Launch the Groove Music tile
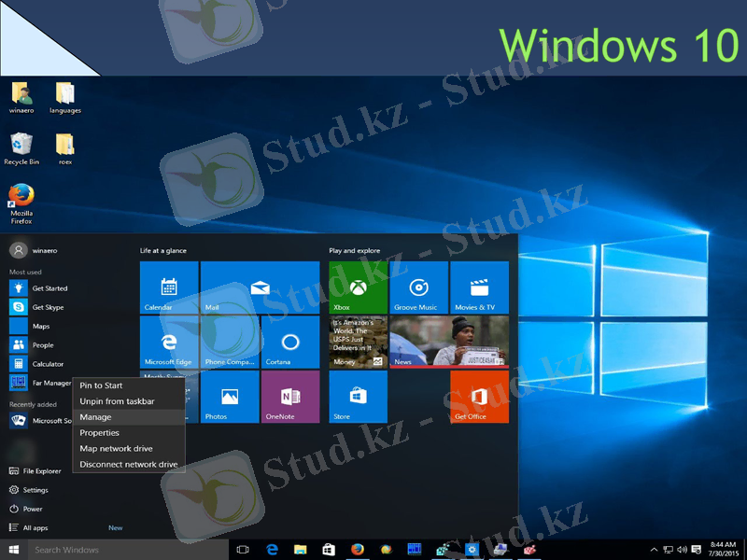 [x=418, y=287]
